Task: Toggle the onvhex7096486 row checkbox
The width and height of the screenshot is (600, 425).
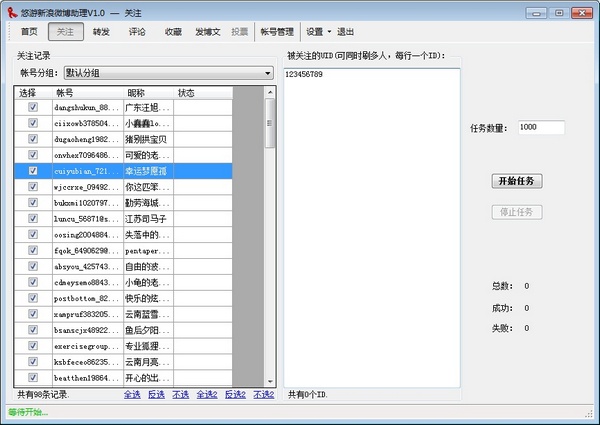Action: click(x=33, y=155)
